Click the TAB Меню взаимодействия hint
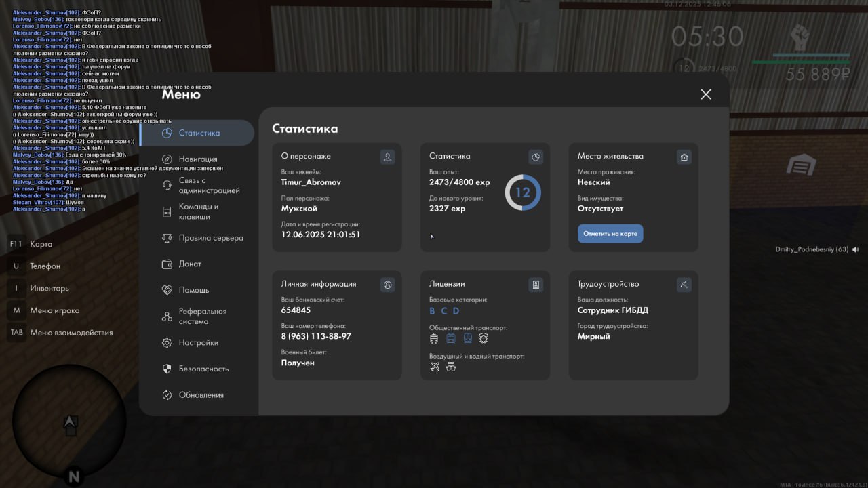The height and width of the screenshot is (488, 868). (x=60, y=333)
